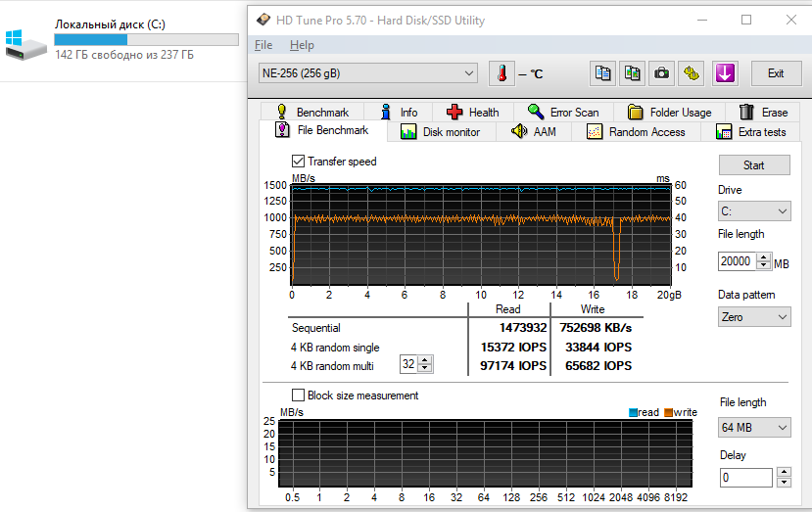812x512 pixels.
Task: Switch to the Benchmark tab
Action: pos(312,112)
